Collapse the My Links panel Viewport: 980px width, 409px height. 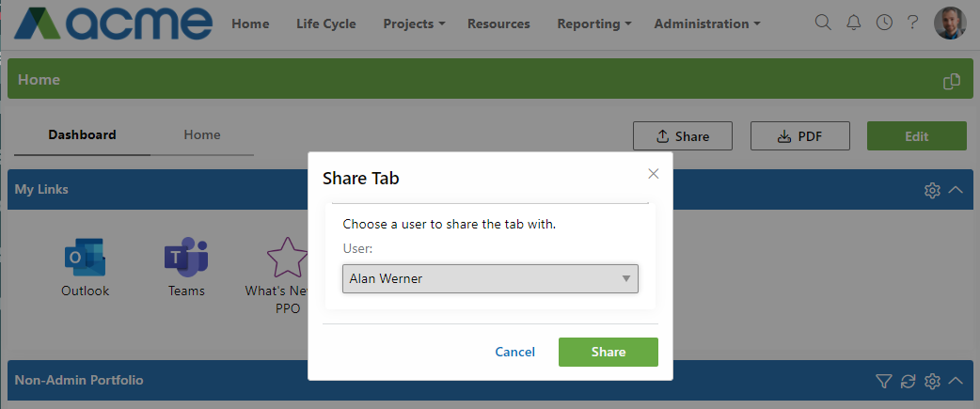click(956, 189)
